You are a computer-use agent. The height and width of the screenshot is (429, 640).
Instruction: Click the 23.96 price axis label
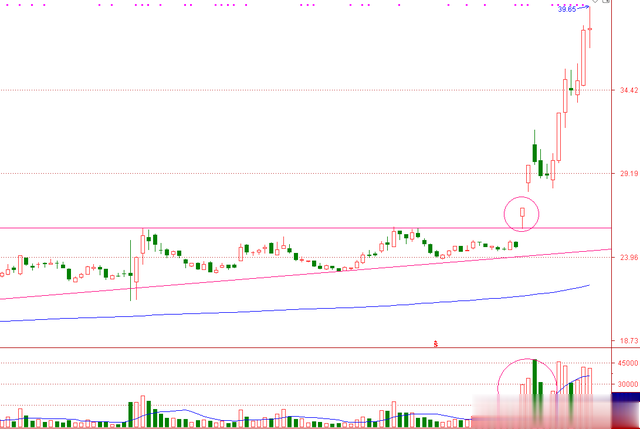pos(629,257)
